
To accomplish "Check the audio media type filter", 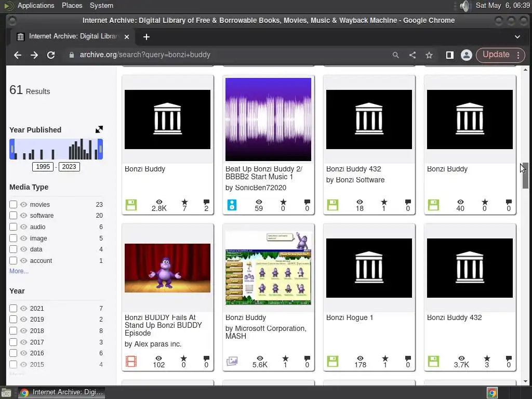I will (x=13, y=227).
